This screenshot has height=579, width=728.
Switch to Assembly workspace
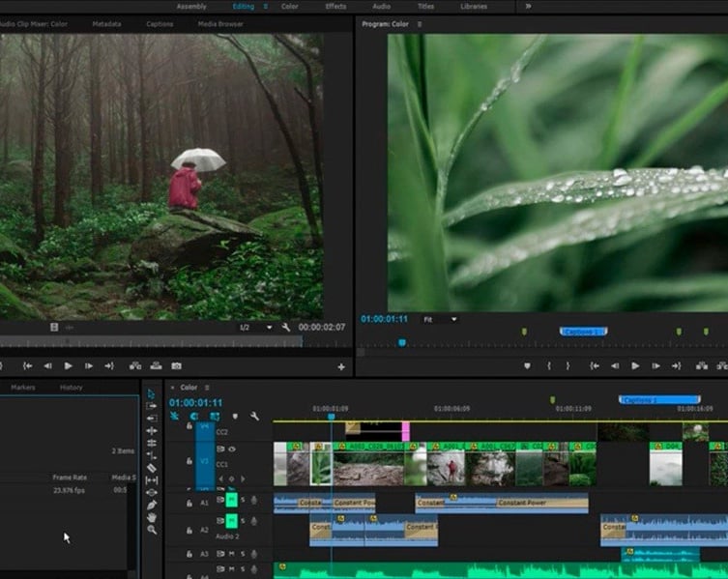(x=191, y=7)
